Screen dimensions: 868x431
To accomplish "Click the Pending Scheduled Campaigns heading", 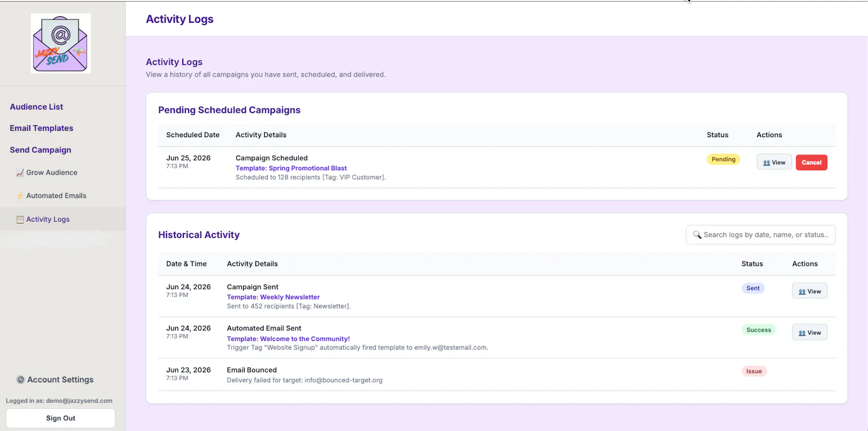I will coord(229,110).
